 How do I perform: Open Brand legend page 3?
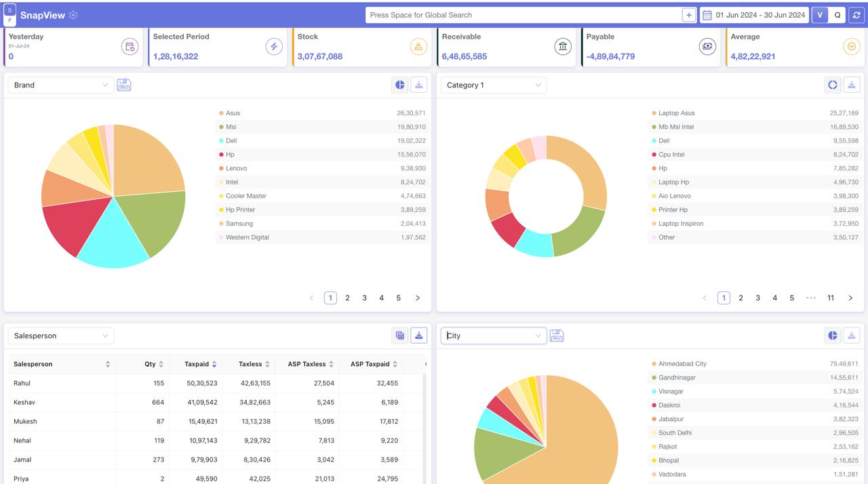(x=364, y=298)
